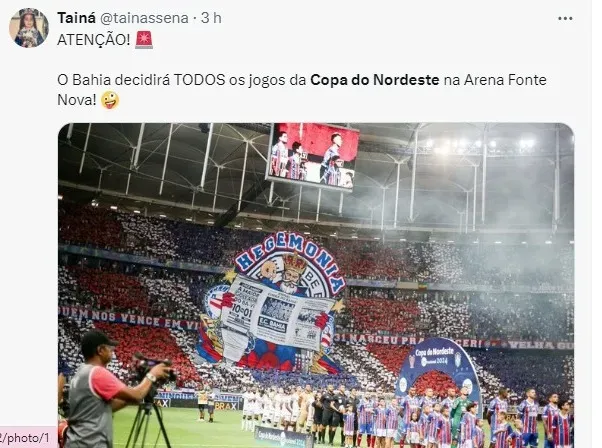The width and height of the screenshot is (602, 448).
Task: Click the red siren emoji after ATENÇÃO
Action: tap(144, 40)
